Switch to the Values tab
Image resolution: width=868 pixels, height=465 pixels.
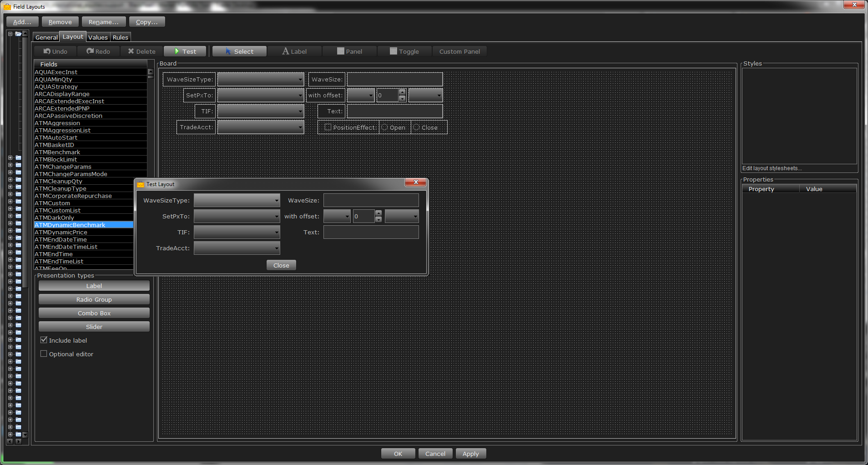98,37
